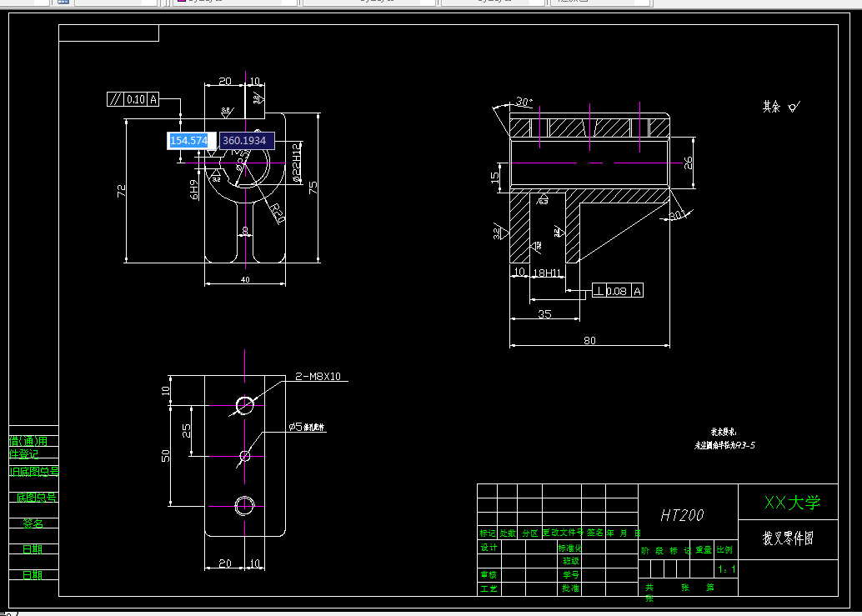Pick the 1:1 scale value
This screenshot has width=862, height=616.
[x=726, y=569]
